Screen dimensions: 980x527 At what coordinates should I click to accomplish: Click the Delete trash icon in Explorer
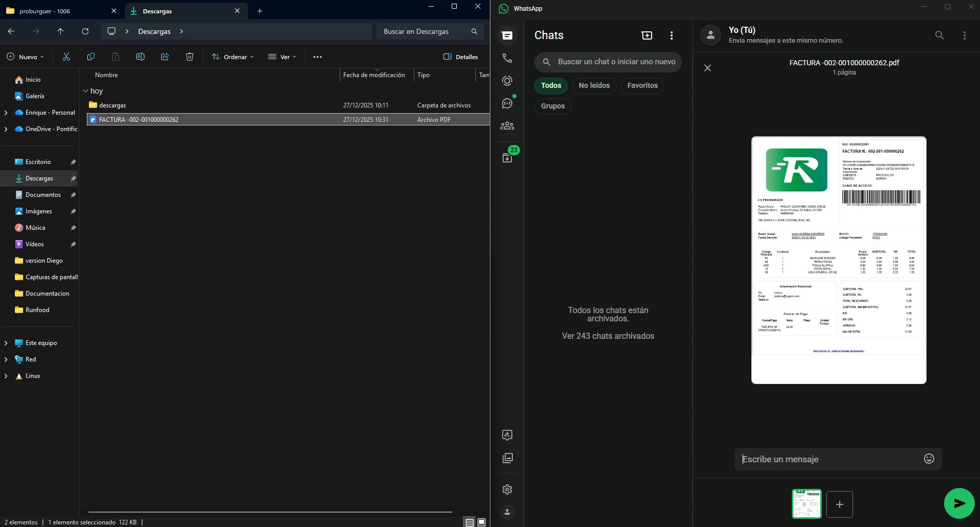[190, 57]
